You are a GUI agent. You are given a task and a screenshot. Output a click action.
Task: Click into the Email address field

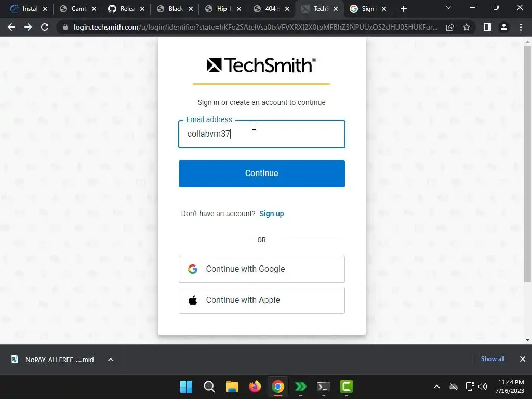[262, 134]
